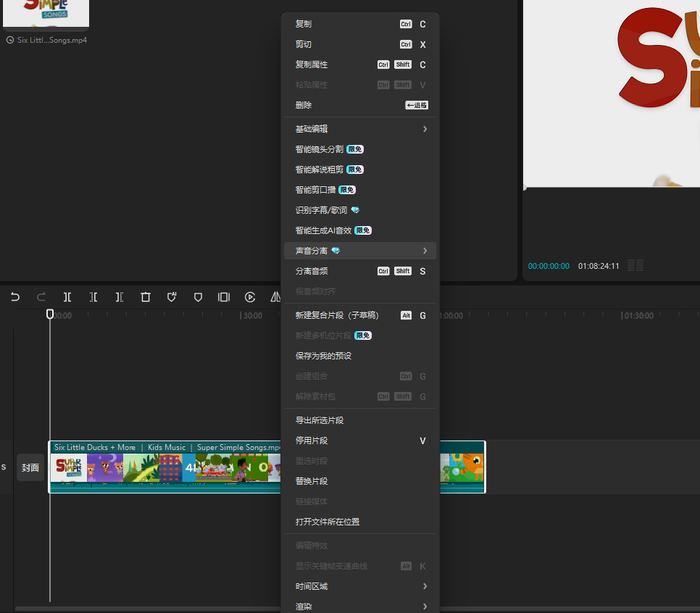The height and width of the screenshot is (613, 700).
Task: Click the delete right of playhead icon
Action: click(120, 297)
